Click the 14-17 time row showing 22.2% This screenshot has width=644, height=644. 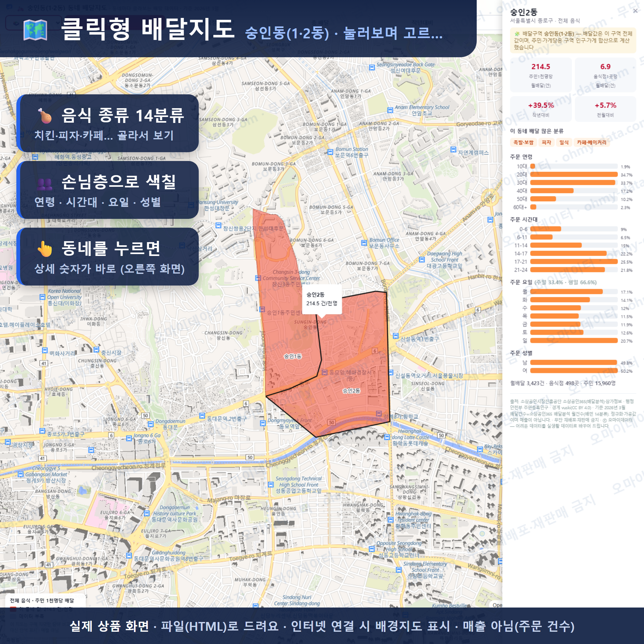[573, 254]
